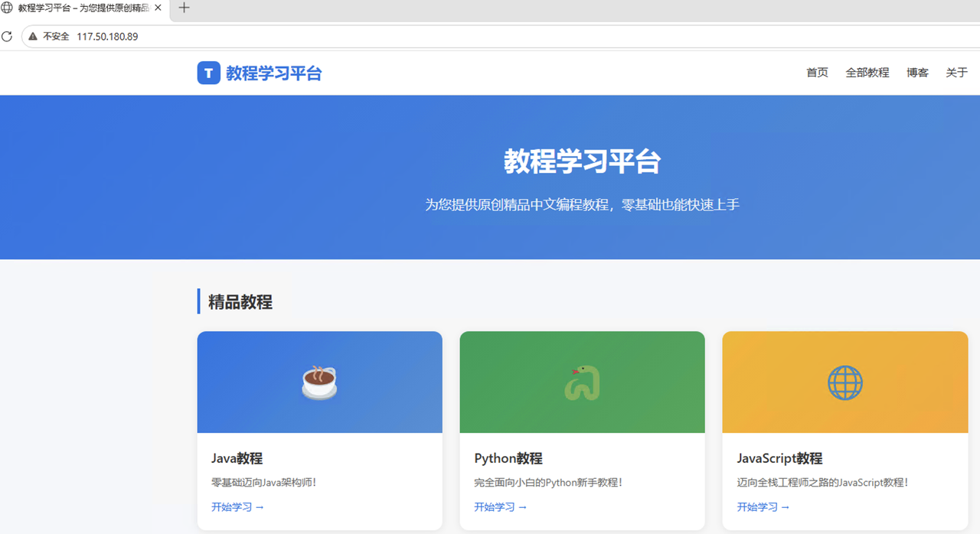Screen dimensions: 980x534
Task: Close the 教程学习平台 browser tab
Action: pyautogui.click(x=158, y=8)
